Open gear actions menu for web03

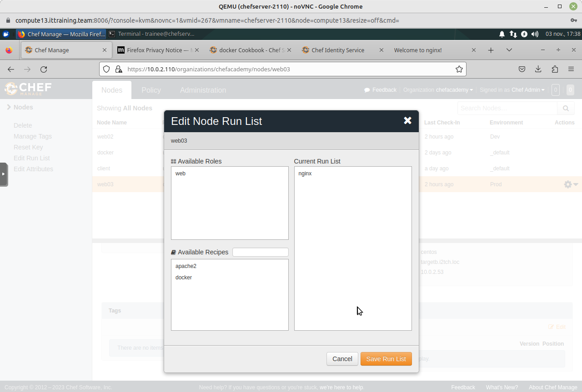[x=571, y=184]
